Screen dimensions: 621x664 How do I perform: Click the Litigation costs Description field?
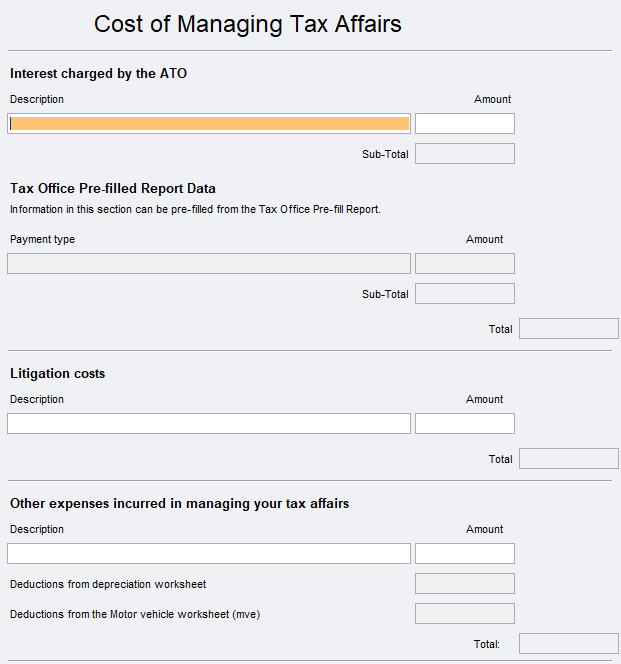click(209, 424)
